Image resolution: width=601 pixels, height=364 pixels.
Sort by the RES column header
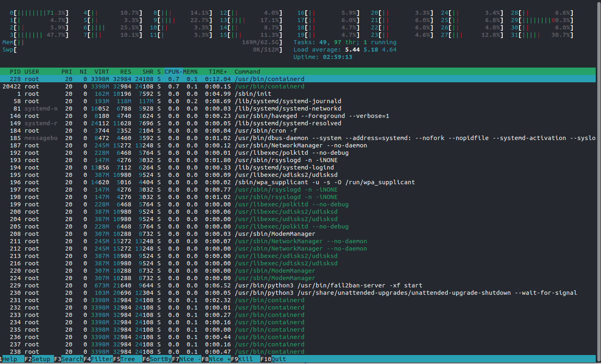tap(126, 72)
